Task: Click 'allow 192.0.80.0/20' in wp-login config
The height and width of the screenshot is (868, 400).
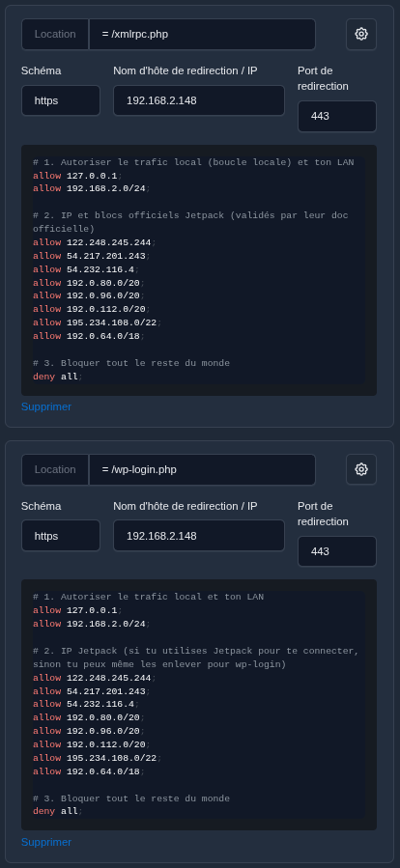Action: coord(89,717)
